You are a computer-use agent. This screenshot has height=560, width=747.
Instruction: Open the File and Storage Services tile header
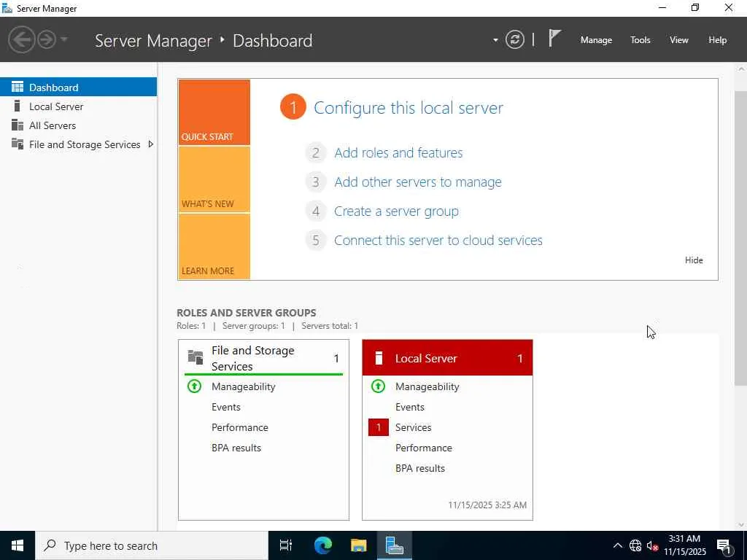[x=263, y=358]
